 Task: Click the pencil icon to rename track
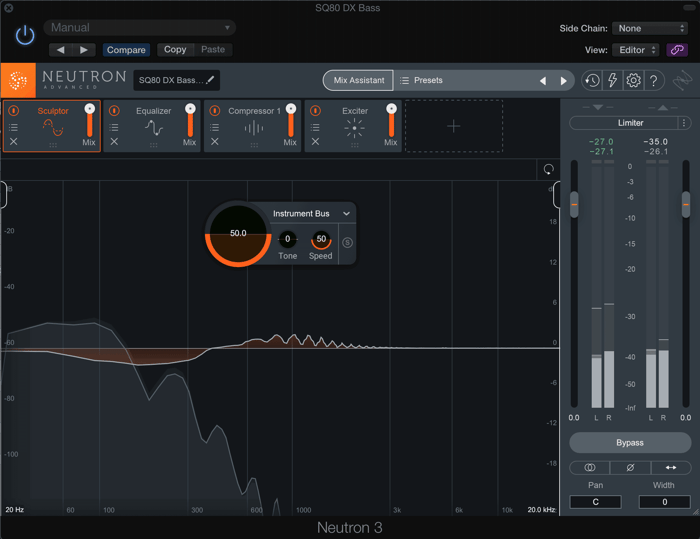(210, 80)
